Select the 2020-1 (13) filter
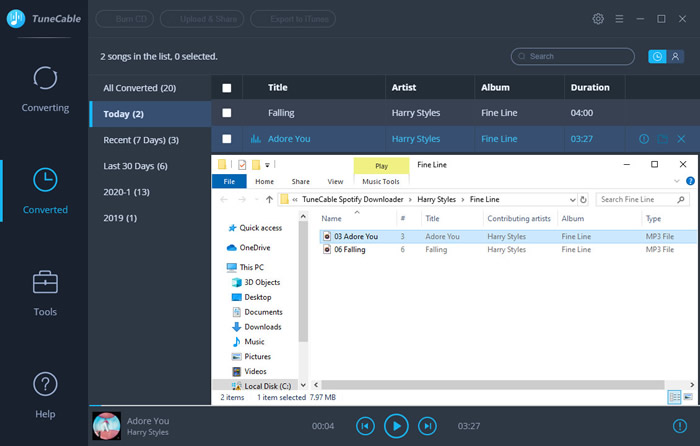 point(150,192)
